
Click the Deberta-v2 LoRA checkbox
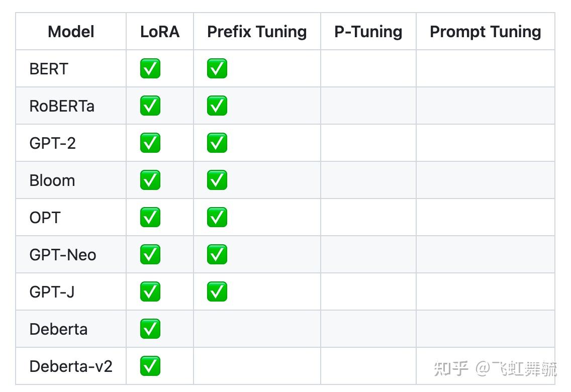click(150, 366)
